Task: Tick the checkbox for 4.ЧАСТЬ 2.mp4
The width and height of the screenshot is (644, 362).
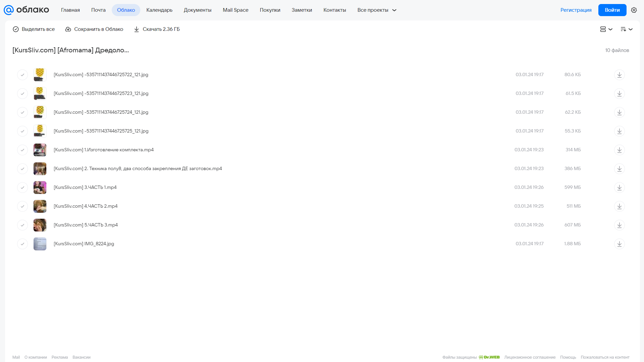Action: [x=22, y=206]
